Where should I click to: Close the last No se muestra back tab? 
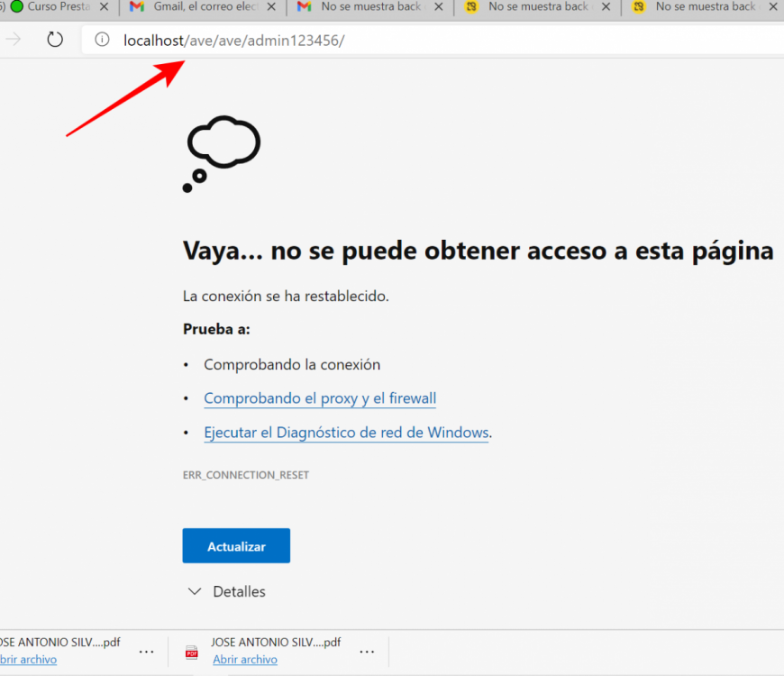coord(772,6)
